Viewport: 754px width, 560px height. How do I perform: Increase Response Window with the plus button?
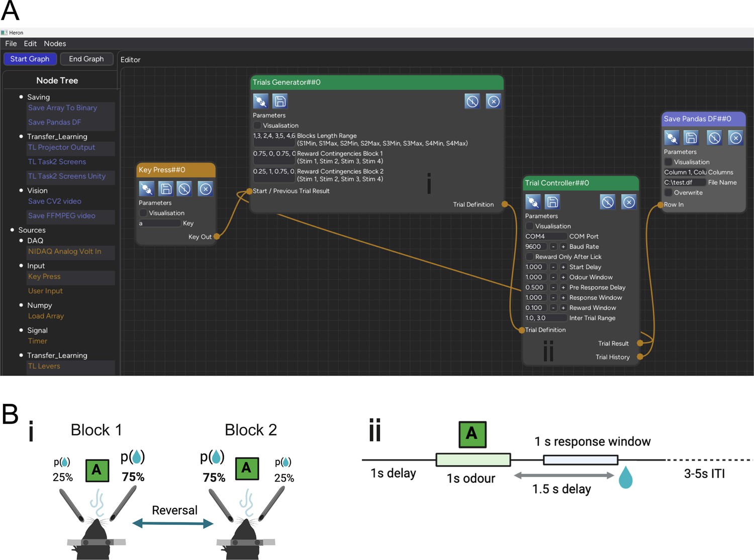[563, 298]
